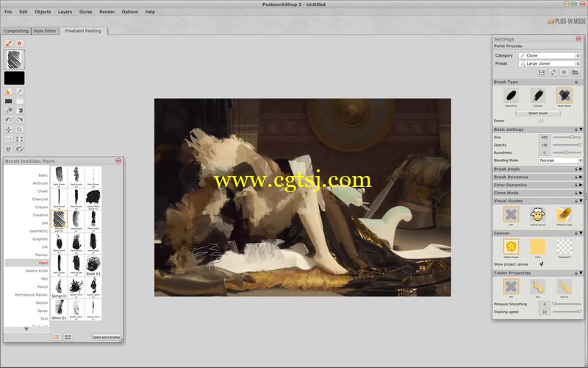Toggle the Brush Angle lock icon

576,169
